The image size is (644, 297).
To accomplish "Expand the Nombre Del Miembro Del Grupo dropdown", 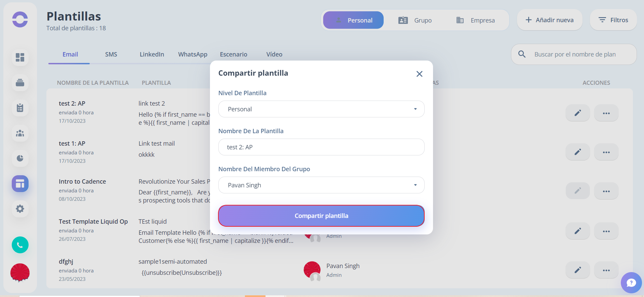I will point(321,185).
